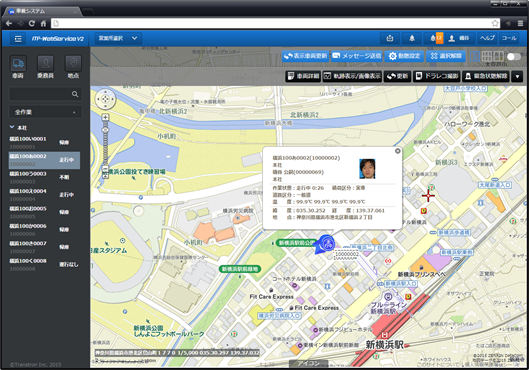
Task: Select the 地点 location pin icon
Action: 73,63
